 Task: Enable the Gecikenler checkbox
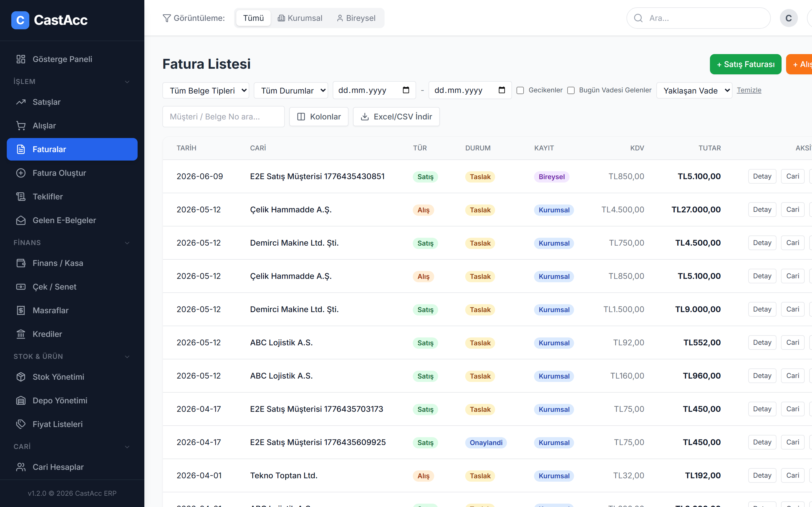pyautogui.click(x=520, y=90)
